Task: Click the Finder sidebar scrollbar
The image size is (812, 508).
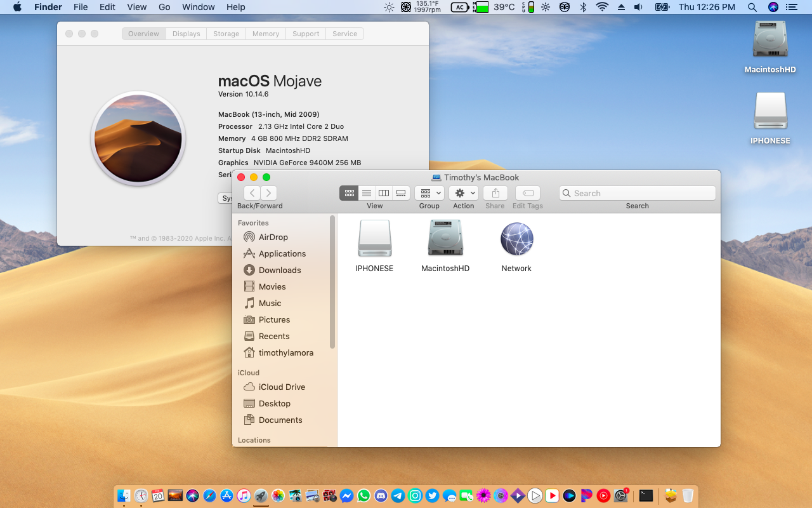Action: 332,281
